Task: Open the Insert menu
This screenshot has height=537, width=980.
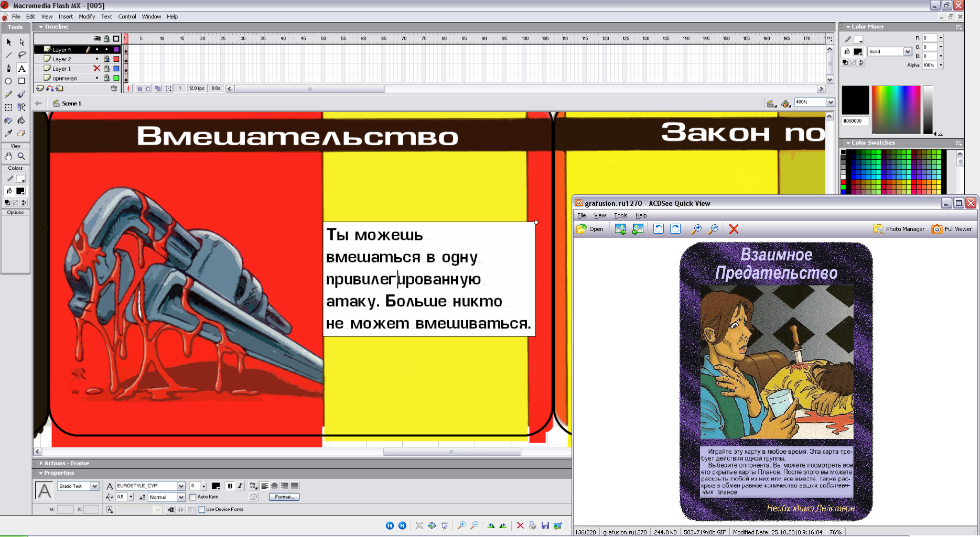Action: [66, 17]
